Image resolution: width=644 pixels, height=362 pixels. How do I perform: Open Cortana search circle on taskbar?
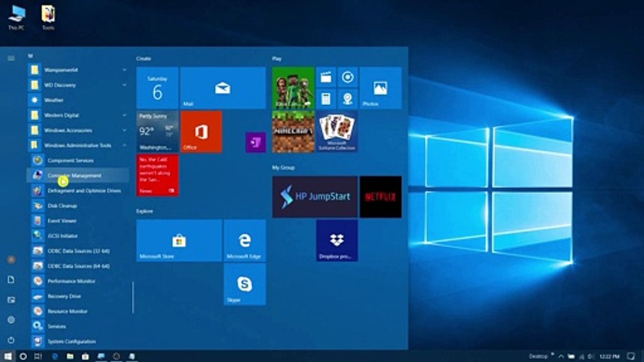tap(23, 356)
